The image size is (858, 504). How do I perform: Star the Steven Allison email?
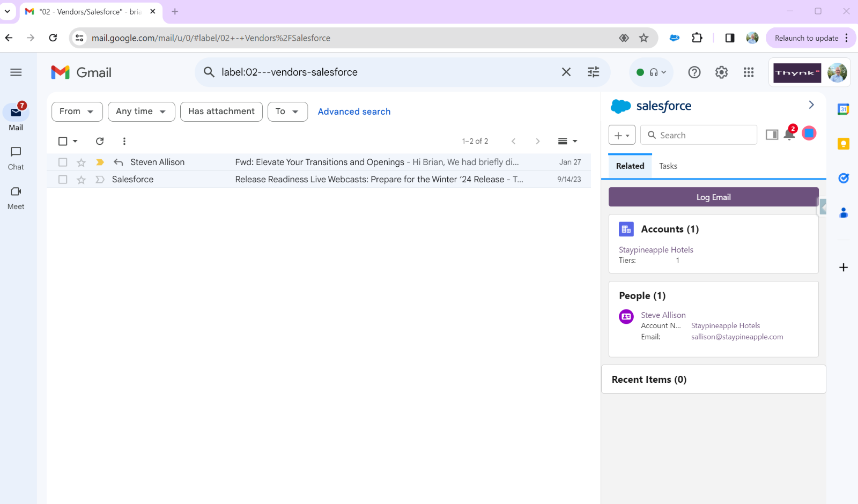click(x=82, y=162)
